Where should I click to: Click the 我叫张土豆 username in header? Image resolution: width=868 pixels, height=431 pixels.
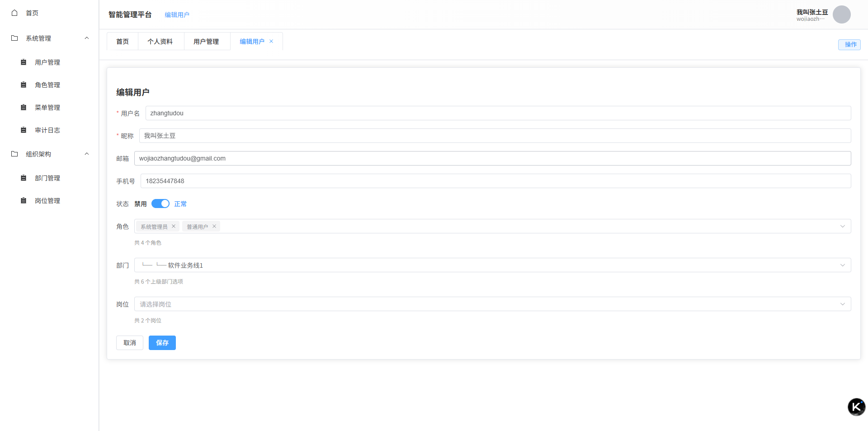[812, 12]
